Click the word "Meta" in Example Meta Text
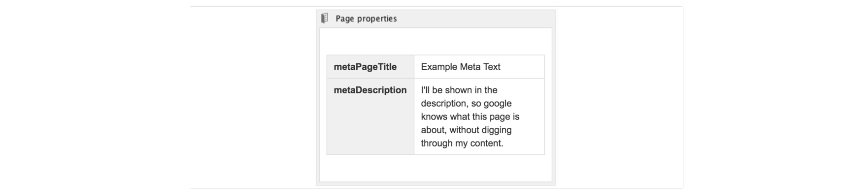 pos(469,67)
